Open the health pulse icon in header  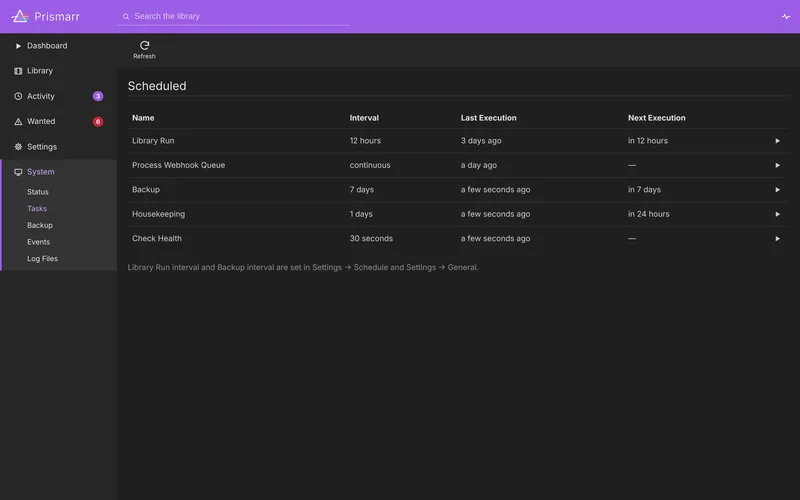click(786, 16)
